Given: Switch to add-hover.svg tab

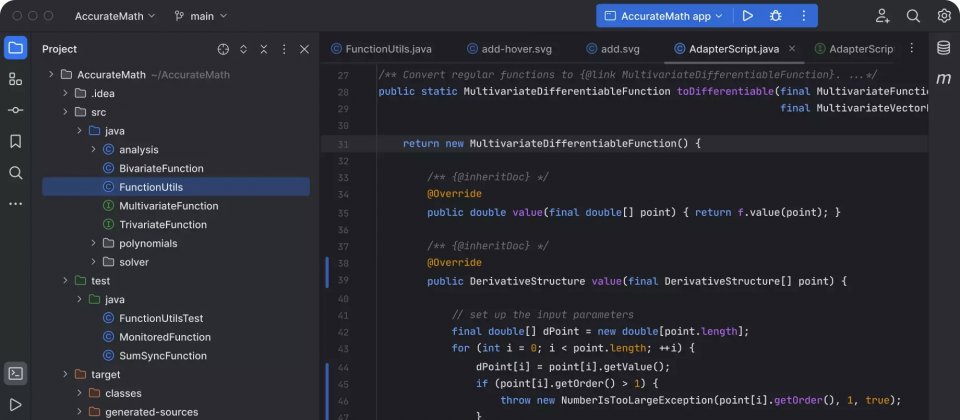Looking at the screenshot, I should pyautogui.click(x=509, y=49).
